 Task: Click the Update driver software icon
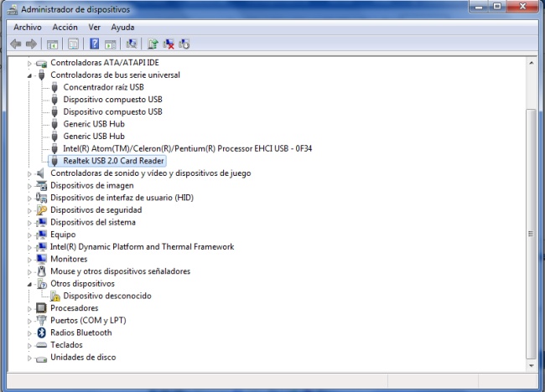(x=153, y=44)
